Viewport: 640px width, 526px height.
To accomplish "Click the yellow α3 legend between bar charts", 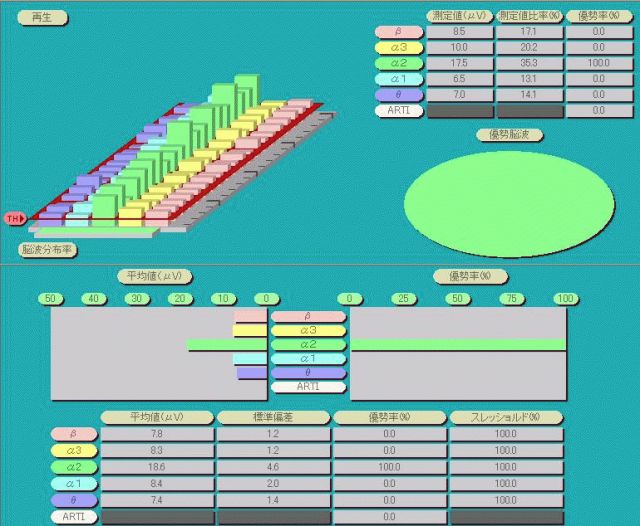I will 308,330.
